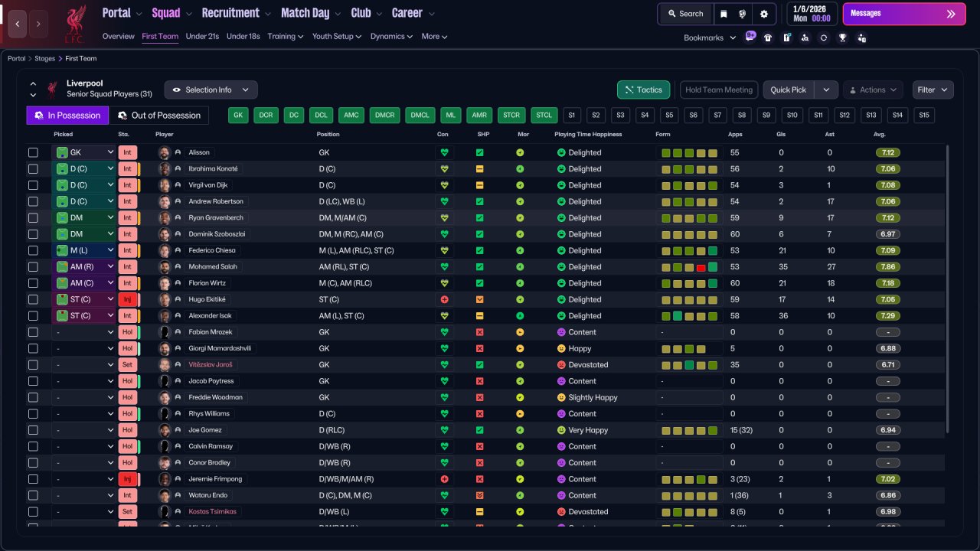Click Virgil van Dijk's sharpness icon
The width and height of the screenshot is (980, 551).
pos(479,185)
